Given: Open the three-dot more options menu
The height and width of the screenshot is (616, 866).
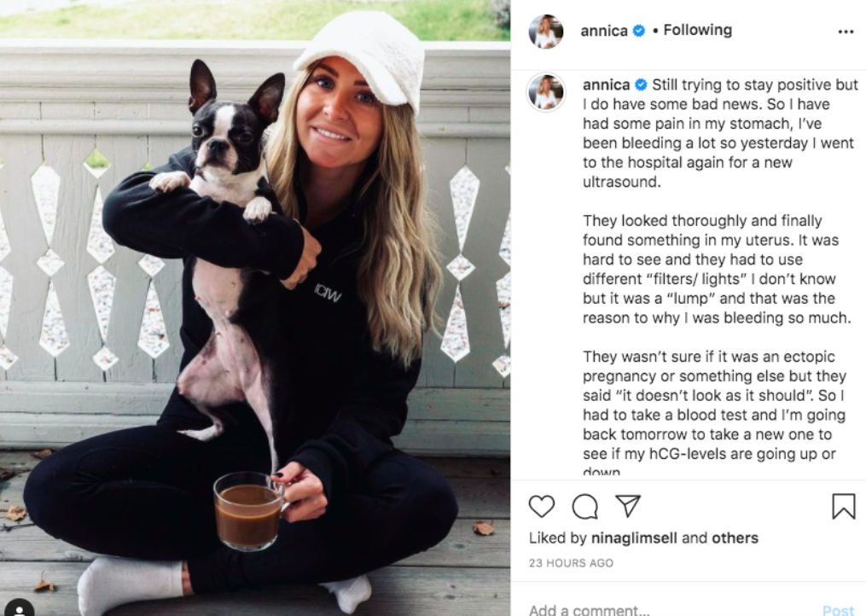Looking at the screenshot, I should click(846, 32).
